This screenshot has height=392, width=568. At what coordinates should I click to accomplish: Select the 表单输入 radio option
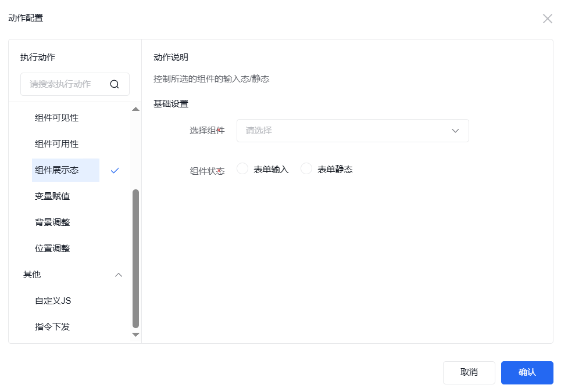point(243,169)
